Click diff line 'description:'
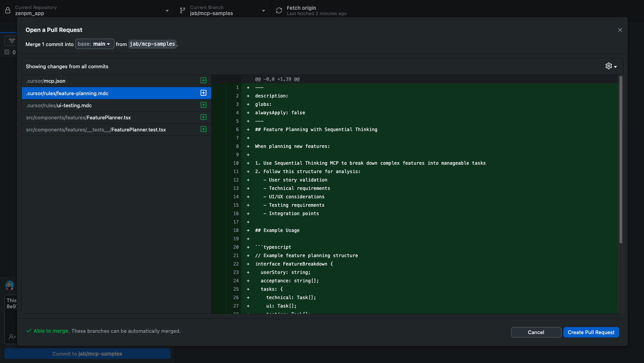The image size is (644, 363). (x=272, y=96)
